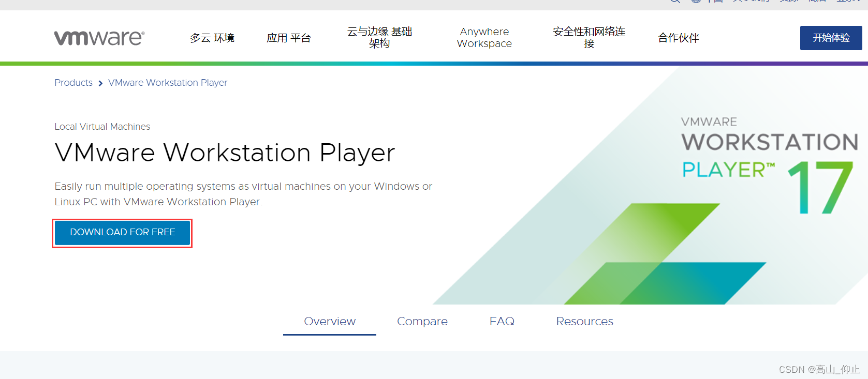Viewport: 868px width, 379px height.
Task: Click the "Local Virtual Machines" text
Action: click(x=102, y=127)
